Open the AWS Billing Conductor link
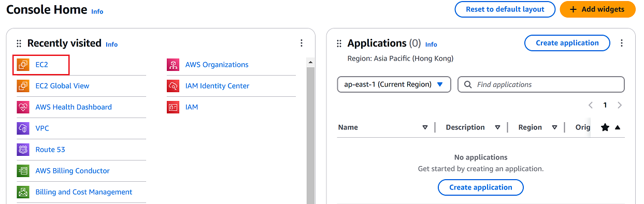The width and height of the screenshot is (644, 204). (73, 171)
